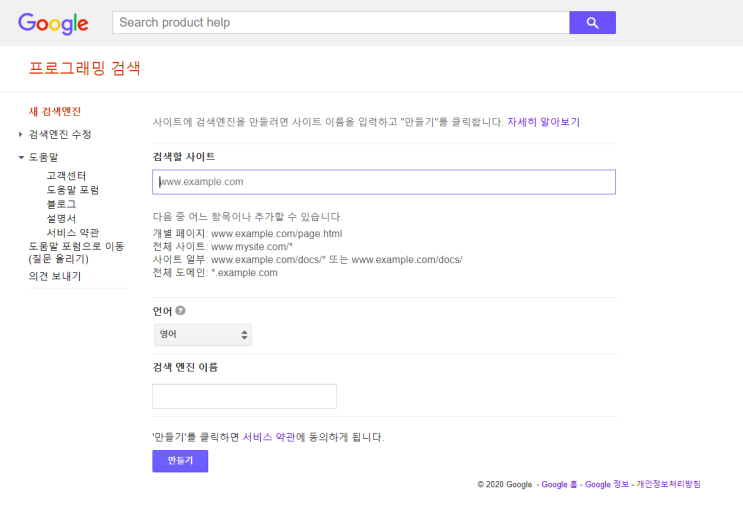Open 고객센터 under 도움말
The image size is (743, 512).
pyautogui.click(x=66, y=176)
